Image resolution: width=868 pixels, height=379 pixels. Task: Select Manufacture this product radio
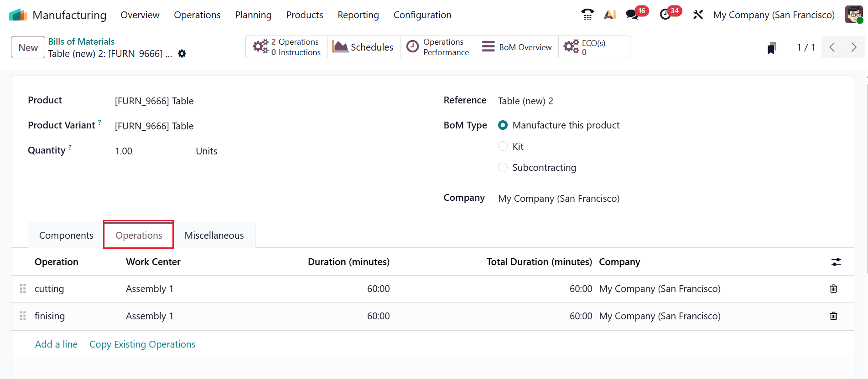[x=503, y=125]
